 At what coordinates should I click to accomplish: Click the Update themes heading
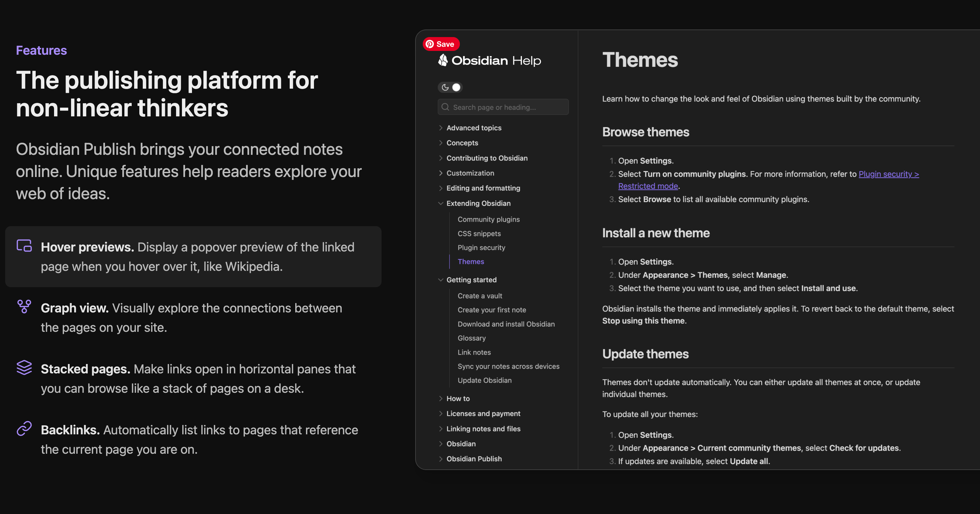[x=645, y=354]
